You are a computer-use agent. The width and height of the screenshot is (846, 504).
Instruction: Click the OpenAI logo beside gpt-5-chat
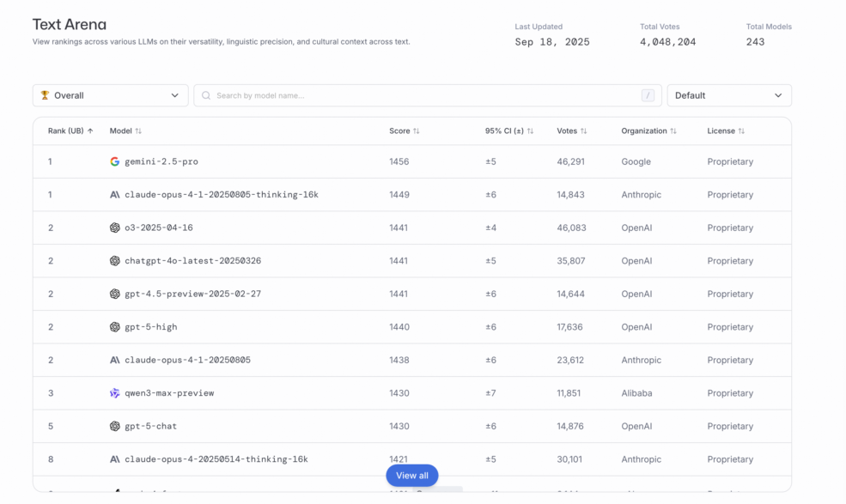click(115, 426)
